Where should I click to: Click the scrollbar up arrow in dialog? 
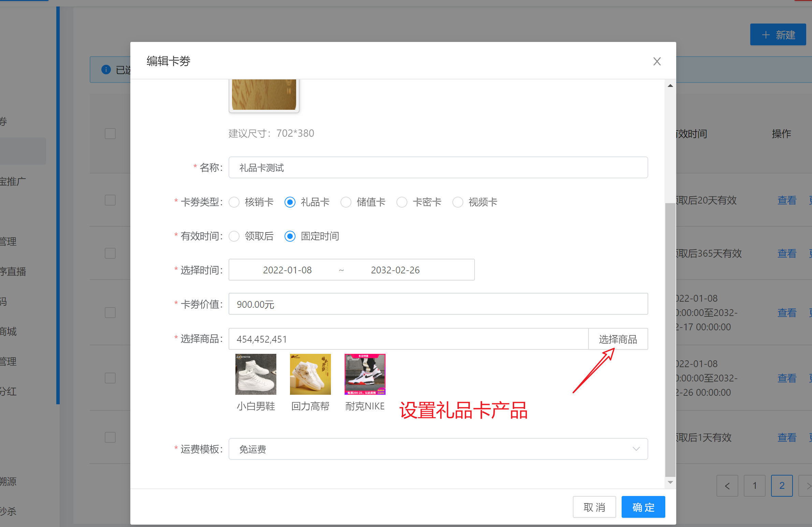[x=670, y=86]
